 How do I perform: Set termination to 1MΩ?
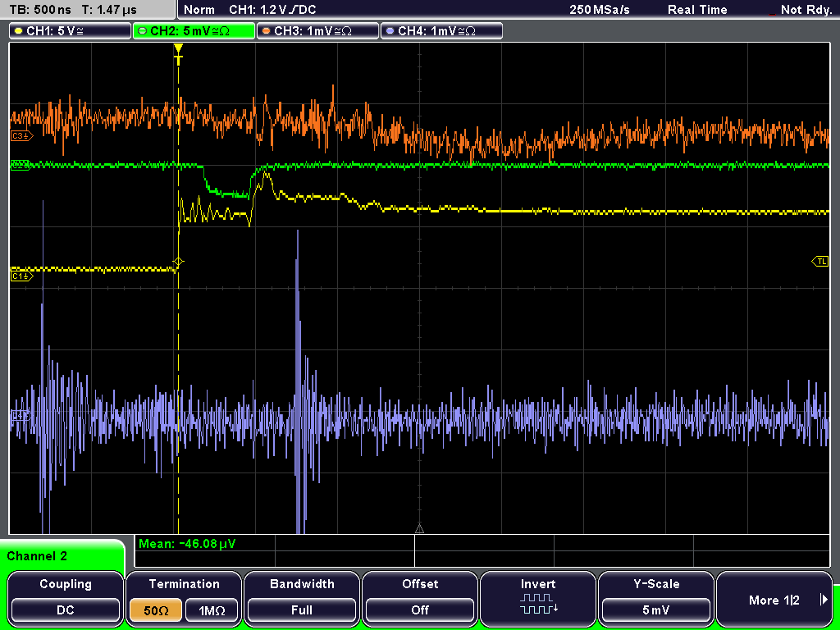click(212, 609)
